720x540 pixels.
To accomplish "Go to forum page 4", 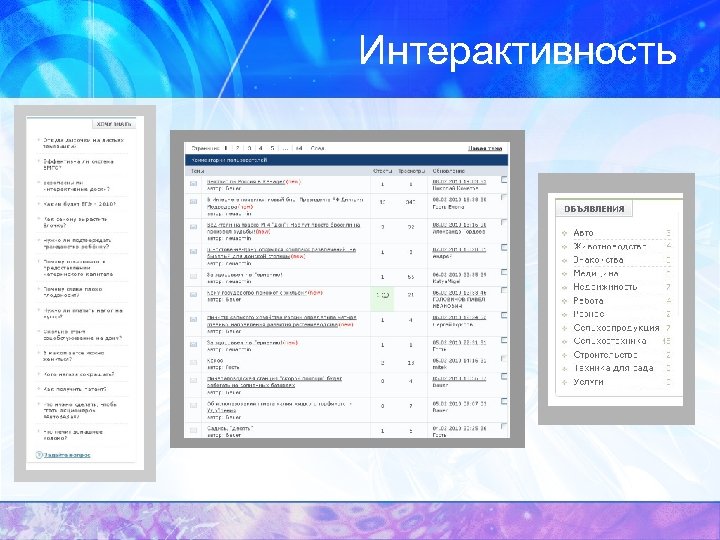I will point(260,148).
